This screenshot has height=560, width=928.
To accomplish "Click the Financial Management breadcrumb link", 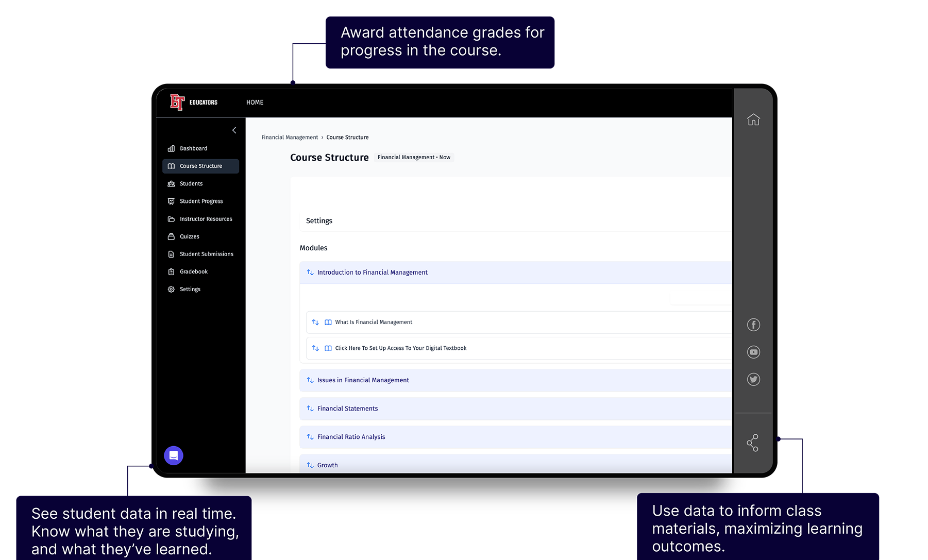I will [290, 138].
